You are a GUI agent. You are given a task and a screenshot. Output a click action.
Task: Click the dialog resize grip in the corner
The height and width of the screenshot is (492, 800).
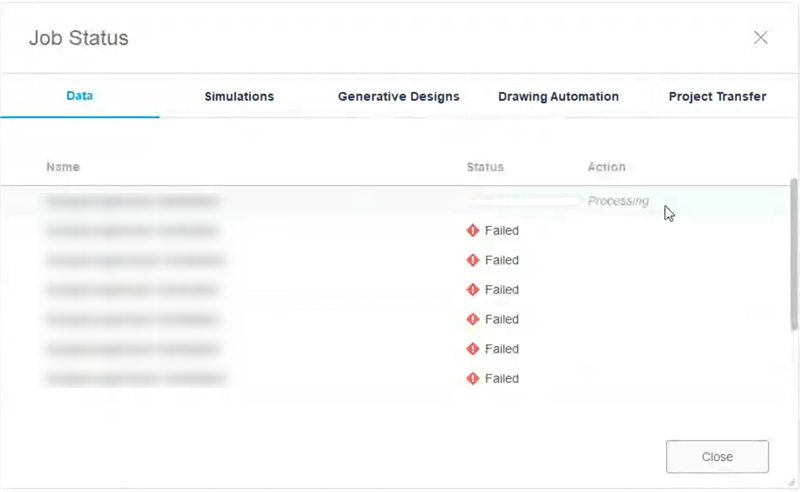click(792, 481)
